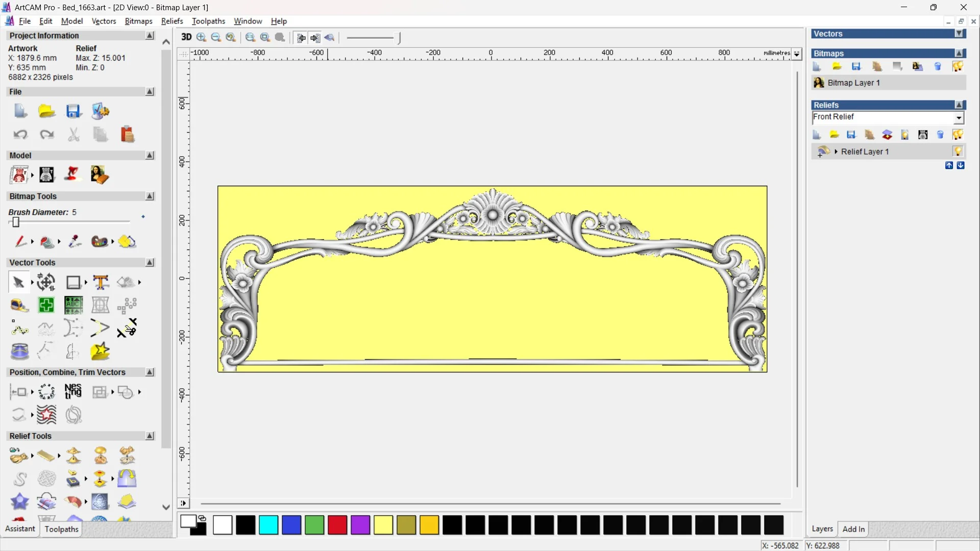The image size is (980, 551).
Task: Expand the Vectors panel
Action: 959,34
